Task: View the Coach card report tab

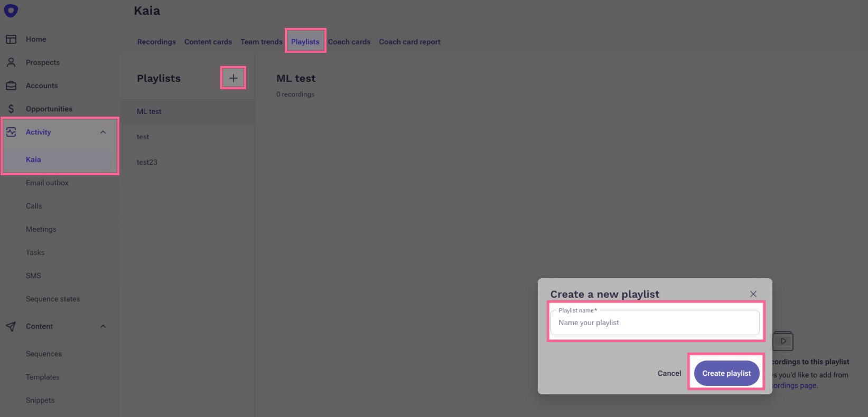Action: [409, 42]
